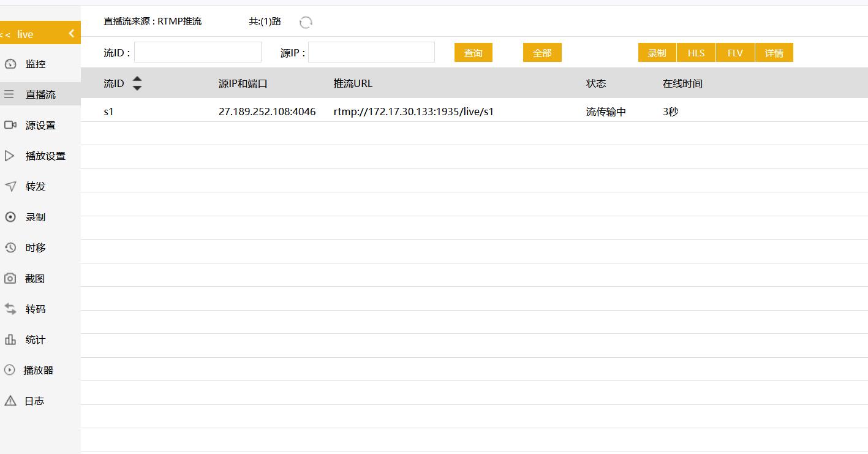The height and width of the screenshot is (454, 868).
Task: Focus the 流ID input field
Action: click(198, 52)
